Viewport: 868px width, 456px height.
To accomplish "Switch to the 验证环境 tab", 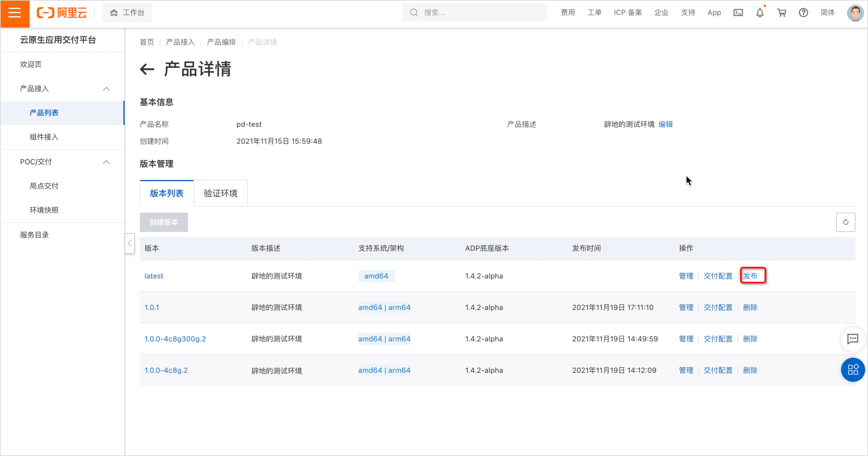I will tap(221, 193).
